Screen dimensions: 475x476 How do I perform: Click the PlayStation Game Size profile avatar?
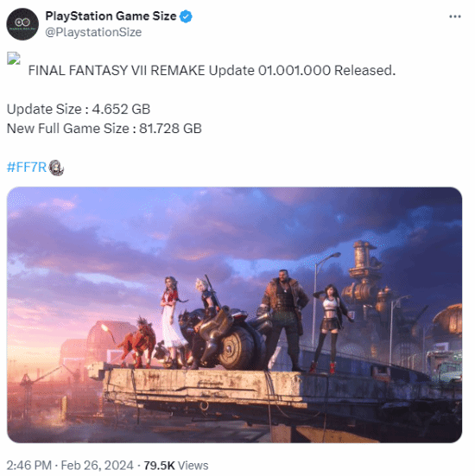point(22,24)
